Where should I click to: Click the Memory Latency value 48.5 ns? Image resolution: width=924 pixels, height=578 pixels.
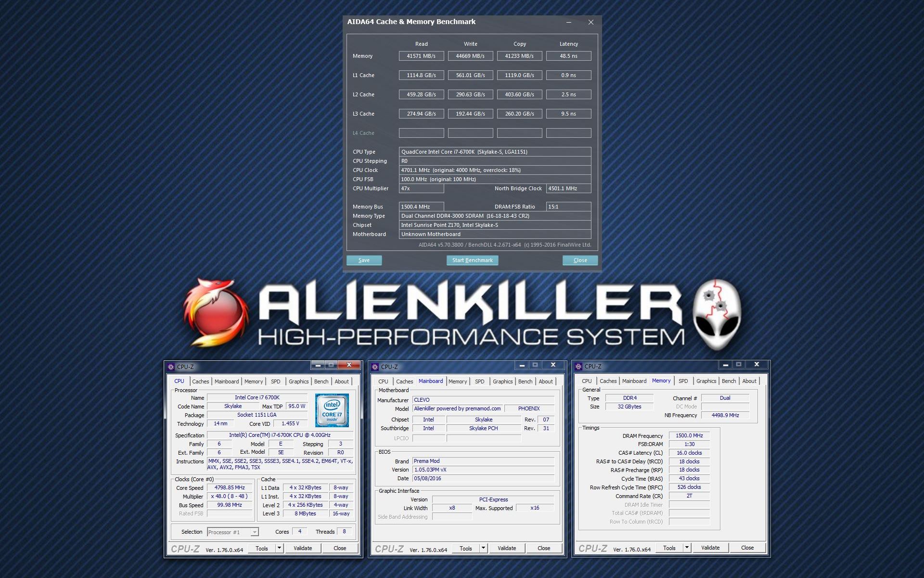coord(569,56)
